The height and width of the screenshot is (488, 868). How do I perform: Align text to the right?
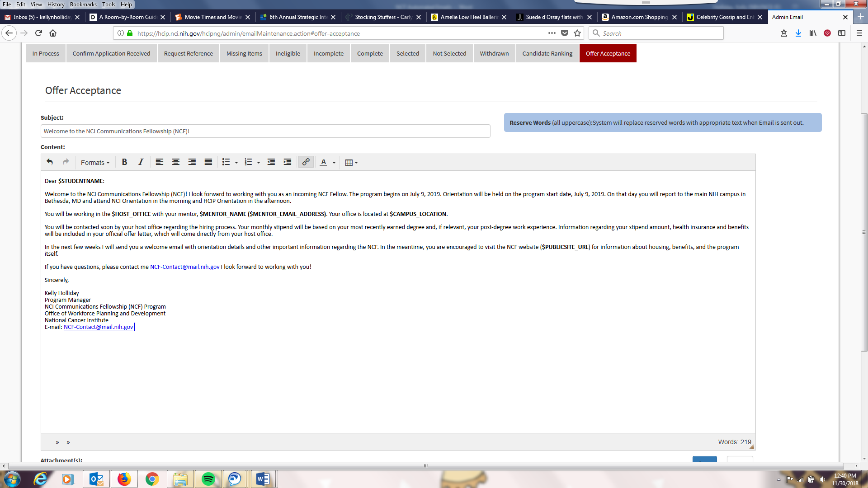coord(192,162)
